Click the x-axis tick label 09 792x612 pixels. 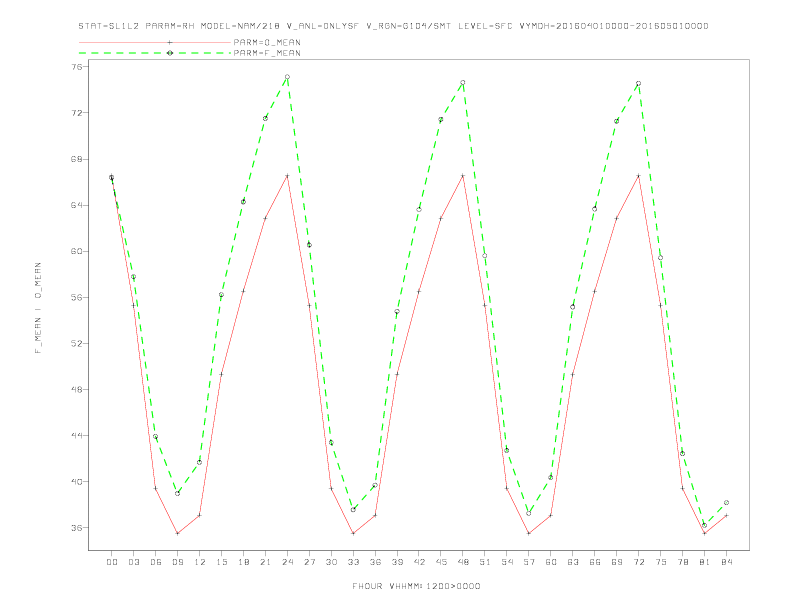(177, 562)
